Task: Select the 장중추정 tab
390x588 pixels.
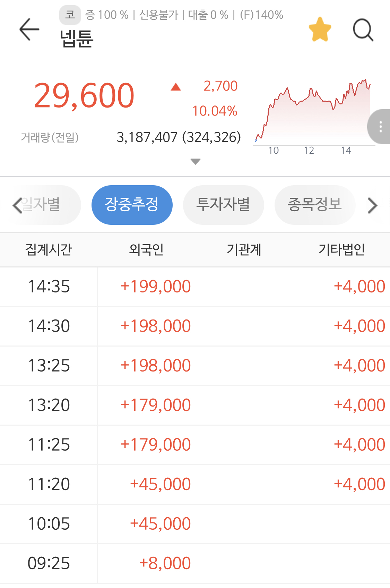Action: (132, 205)
